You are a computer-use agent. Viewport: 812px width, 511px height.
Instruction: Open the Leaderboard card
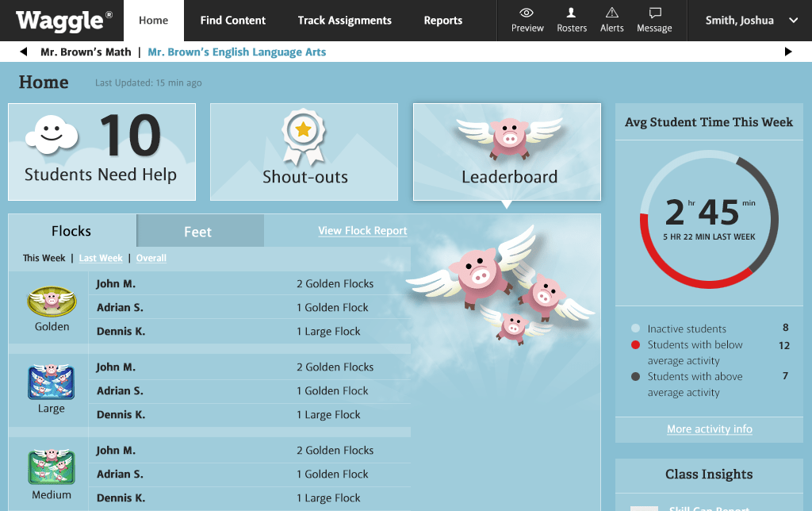point(507,152)
